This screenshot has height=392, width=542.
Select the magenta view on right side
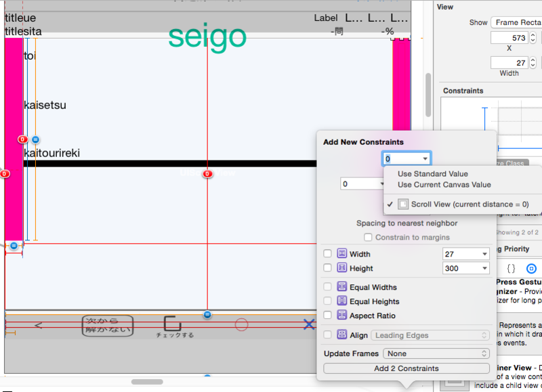click(x=401, y=83)
